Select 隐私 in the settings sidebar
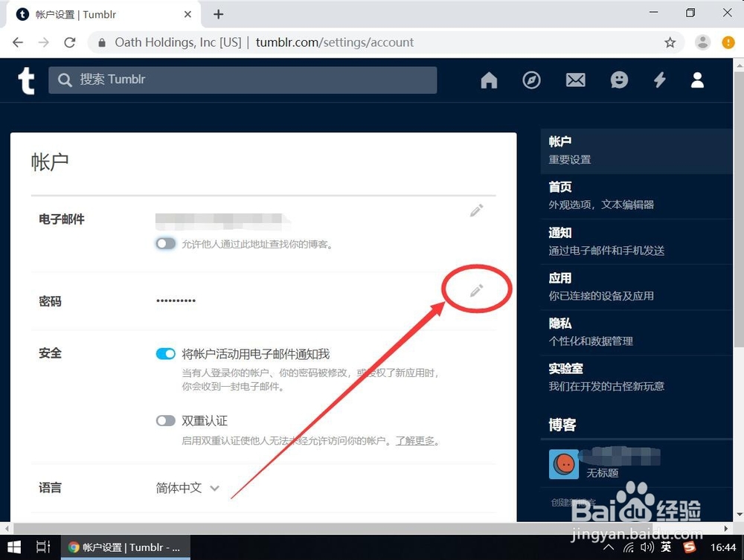The image size is (744, 560). tap(559, 323)
